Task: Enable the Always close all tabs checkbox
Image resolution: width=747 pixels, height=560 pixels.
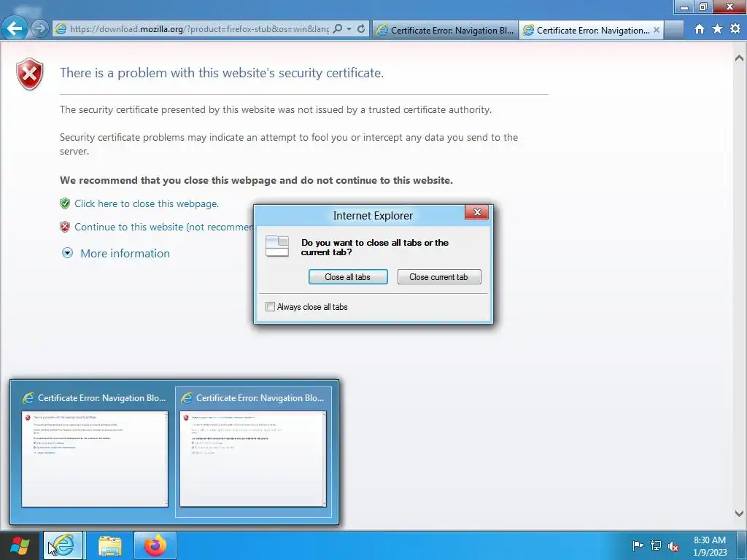Action: 270,307
